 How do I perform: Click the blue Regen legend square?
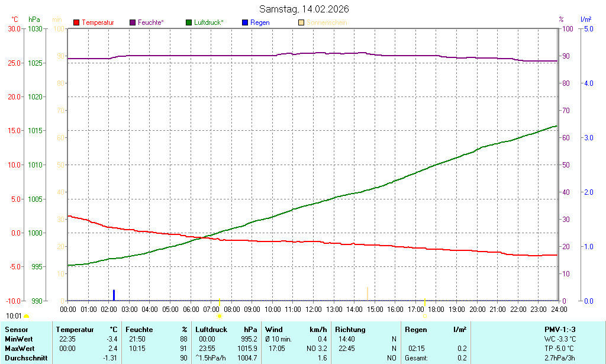[x=245, y=22]
